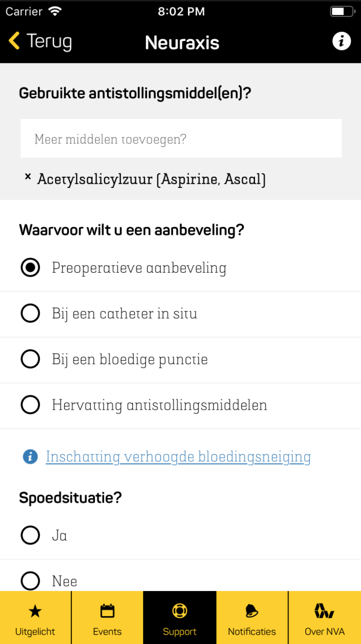Select Preoperatieve aanbeveling radio button

(x=30, y=268)
